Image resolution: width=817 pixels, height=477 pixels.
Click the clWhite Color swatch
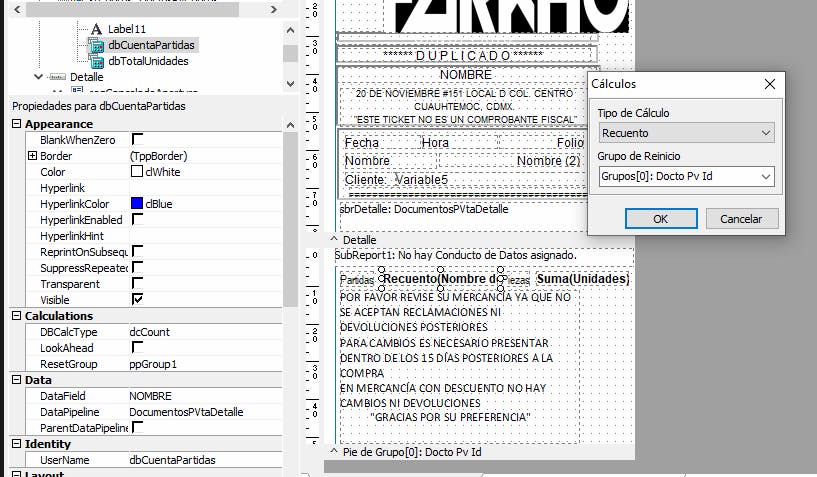pyautogui.click(x=137, y=172)
